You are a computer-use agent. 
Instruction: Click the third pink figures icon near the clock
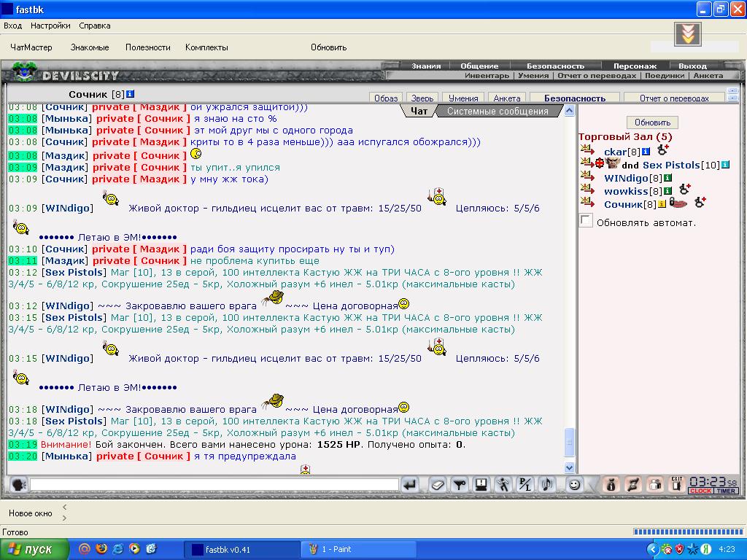[x=655, y=484]
